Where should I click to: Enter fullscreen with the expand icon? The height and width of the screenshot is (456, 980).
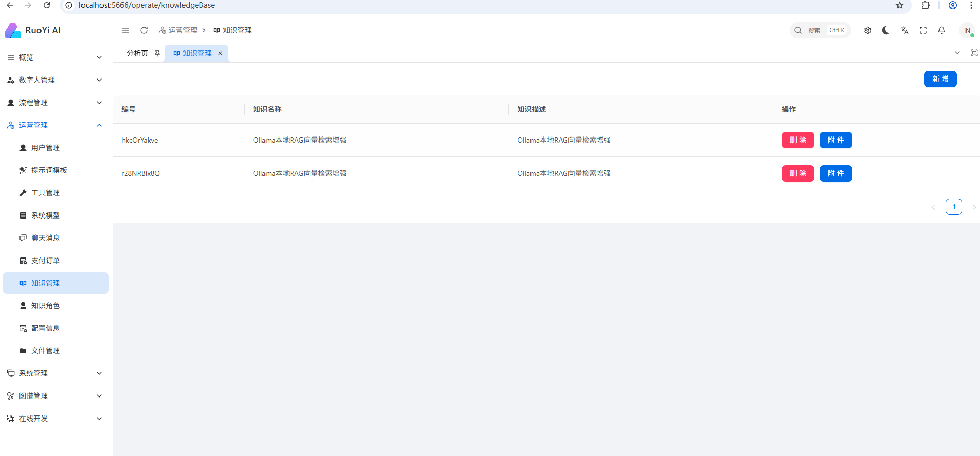[923, 30]
